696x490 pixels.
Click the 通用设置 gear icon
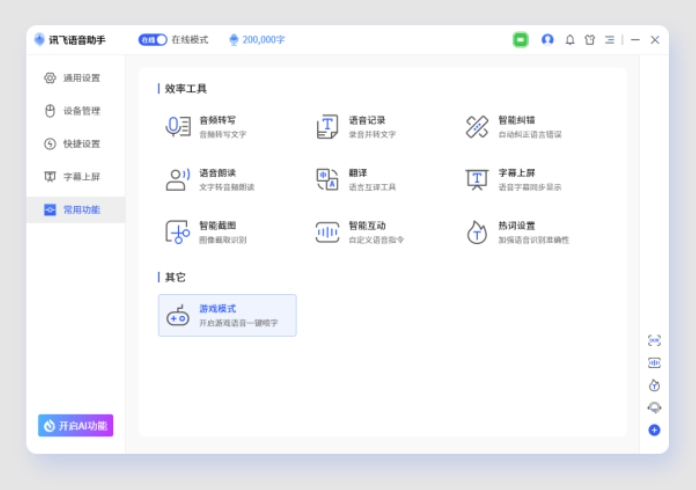(x=50, y=78)
